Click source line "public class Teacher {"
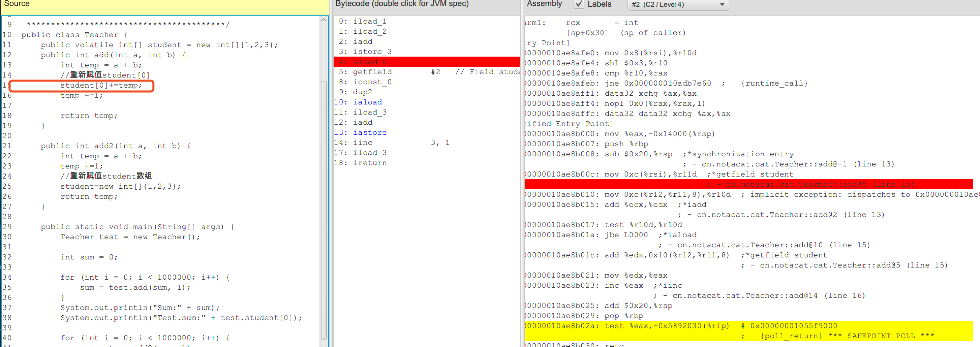This screenshot has height=347, width=980. coord(74,35)
